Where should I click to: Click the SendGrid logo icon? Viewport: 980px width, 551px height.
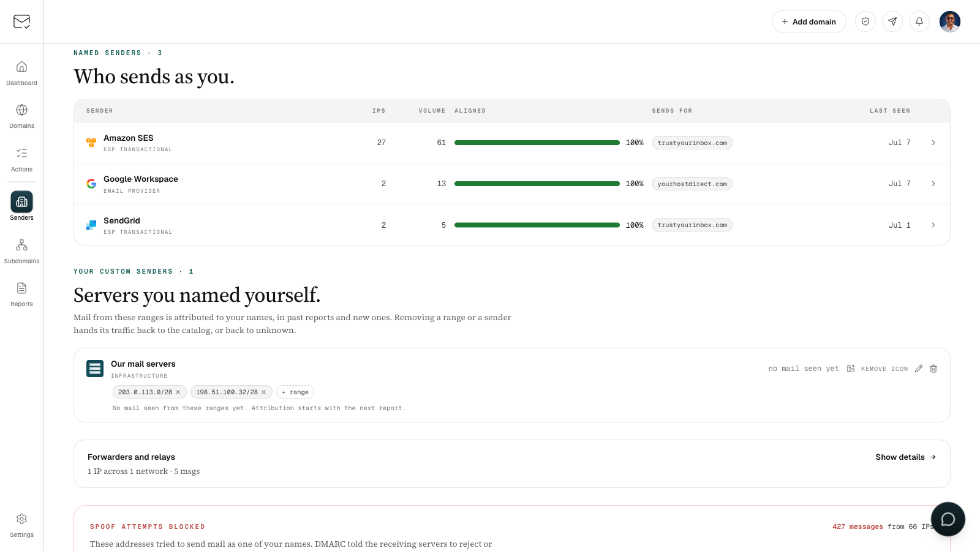pos(91,225)
